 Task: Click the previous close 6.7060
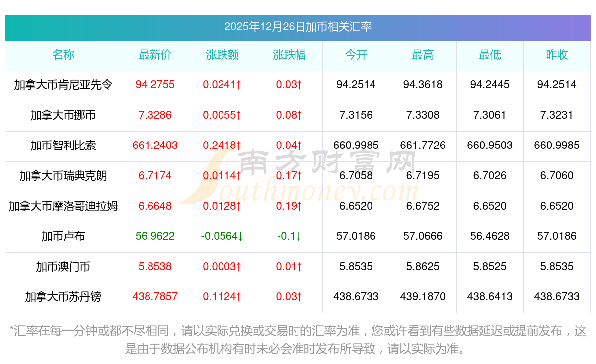(557, 176)
